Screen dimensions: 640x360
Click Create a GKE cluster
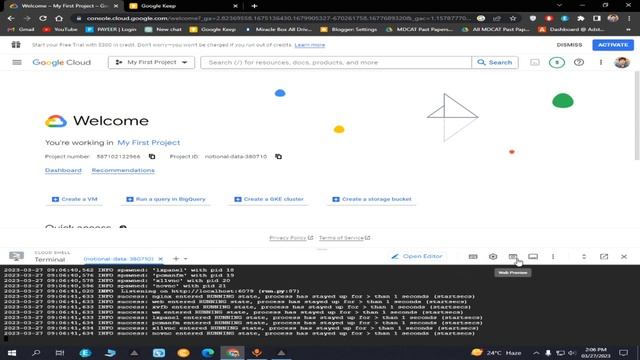pos(269,199)
